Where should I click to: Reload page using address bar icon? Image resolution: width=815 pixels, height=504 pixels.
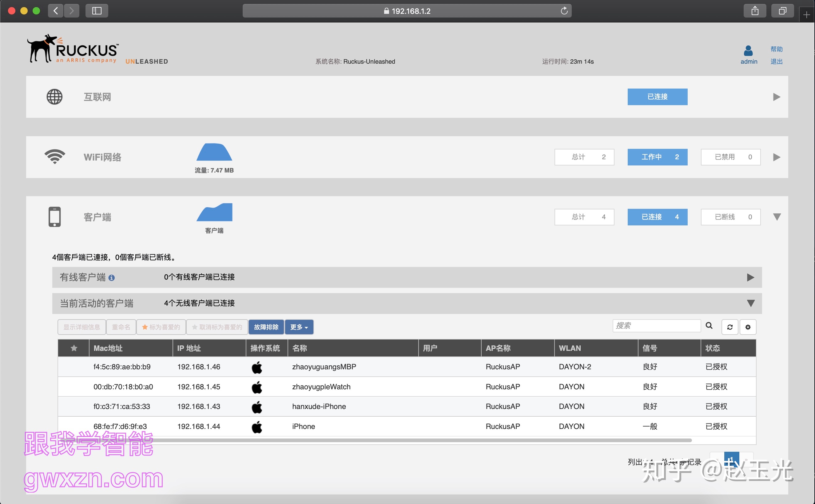pos(564,11)
